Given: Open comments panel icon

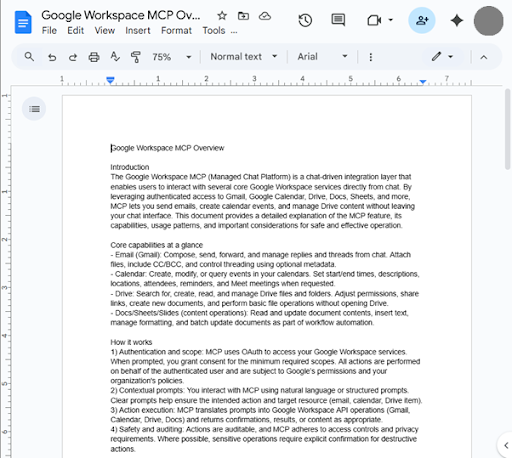Looking at the screenshot, I should pos(338,20).
